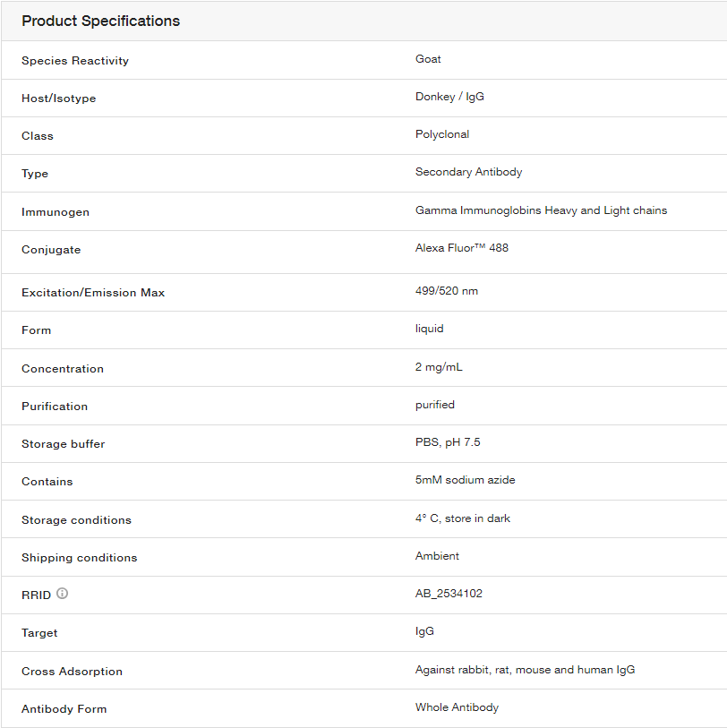The height and width of the screenshot is (728, 727).
Task: Click the Cross Adsorption label
Action: click(72, 672)
